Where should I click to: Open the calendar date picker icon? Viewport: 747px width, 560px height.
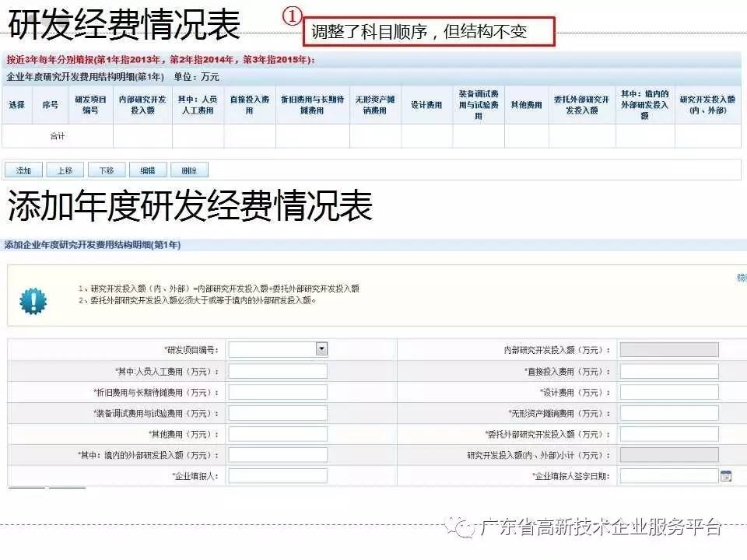[726, 476]
